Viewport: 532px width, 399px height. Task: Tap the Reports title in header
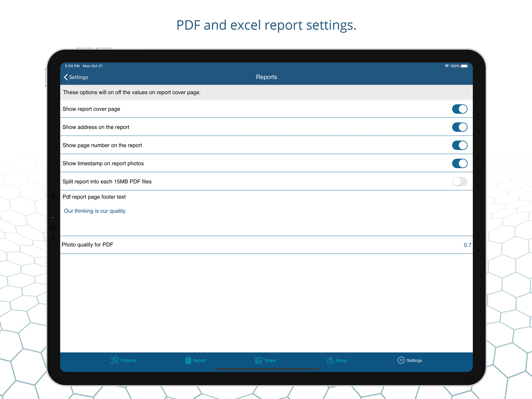click(x=266, y=77)
